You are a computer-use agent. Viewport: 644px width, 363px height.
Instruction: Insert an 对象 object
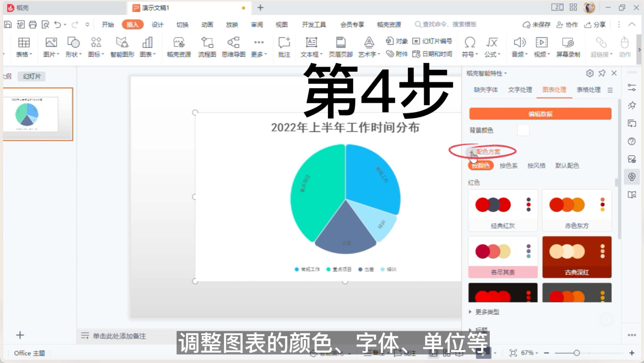point(397,41)
